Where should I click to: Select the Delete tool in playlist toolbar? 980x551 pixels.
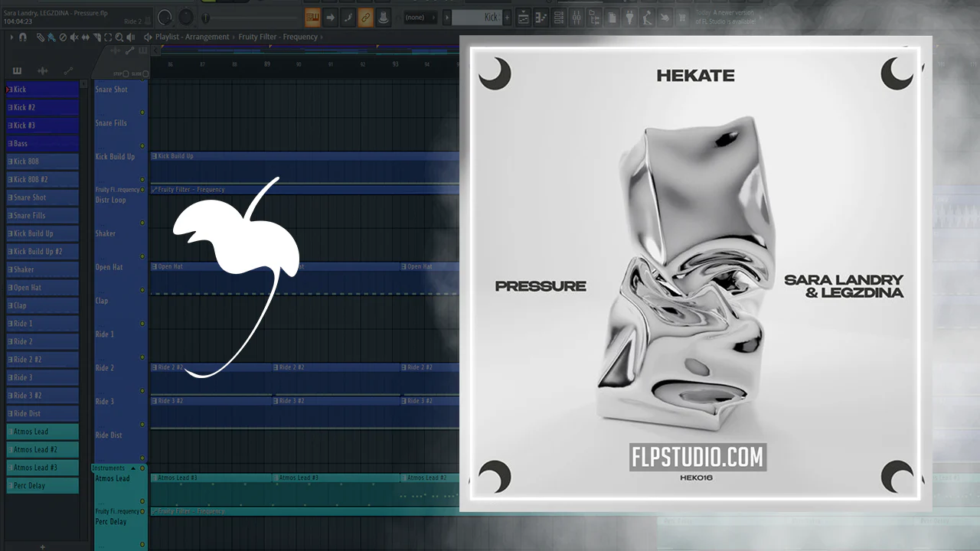click(x=63, y=37)
